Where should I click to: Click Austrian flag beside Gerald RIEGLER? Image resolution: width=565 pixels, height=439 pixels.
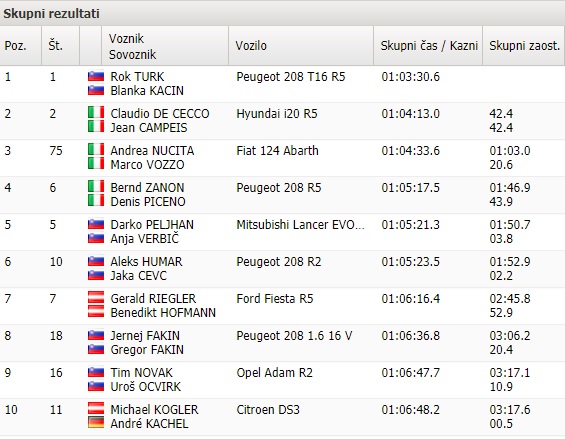pos(96,298)
